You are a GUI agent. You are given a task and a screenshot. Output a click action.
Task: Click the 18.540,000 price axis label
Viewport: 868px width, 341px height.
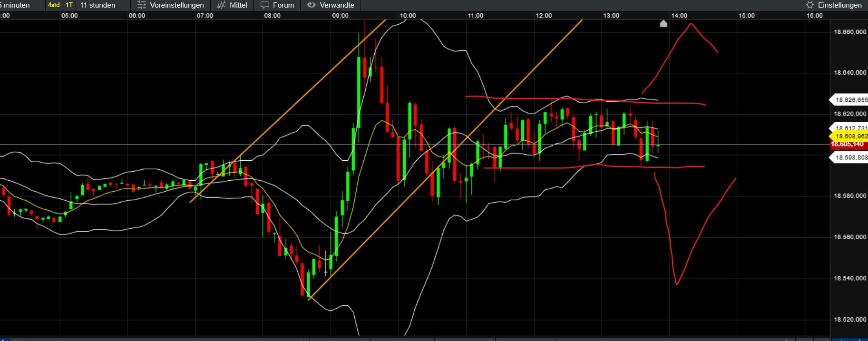[x=850, y=278]
